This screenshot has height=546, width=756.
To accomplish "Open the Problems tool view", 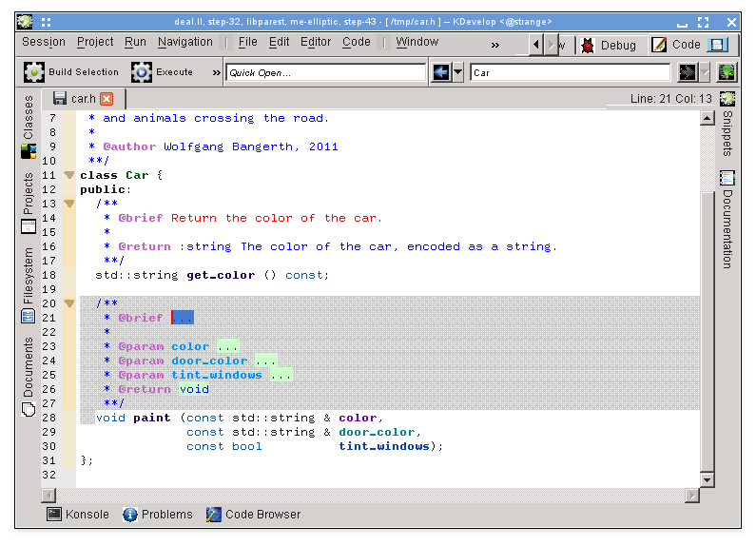I will click(158, 515).
